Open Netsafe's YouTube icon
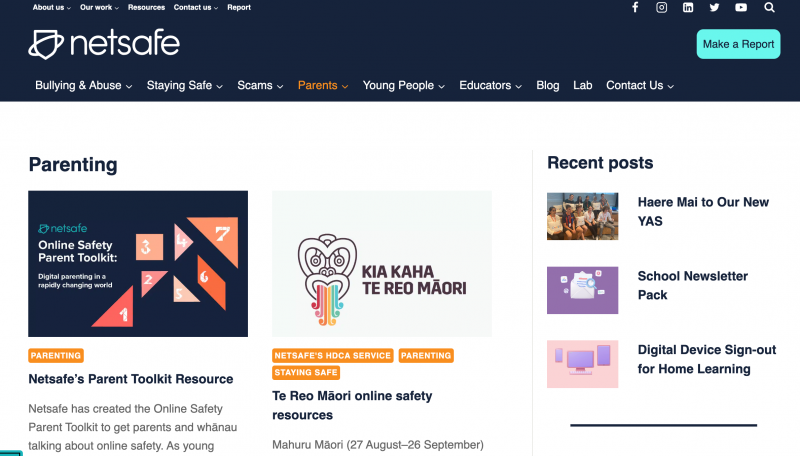 click(x=741, y=8)
